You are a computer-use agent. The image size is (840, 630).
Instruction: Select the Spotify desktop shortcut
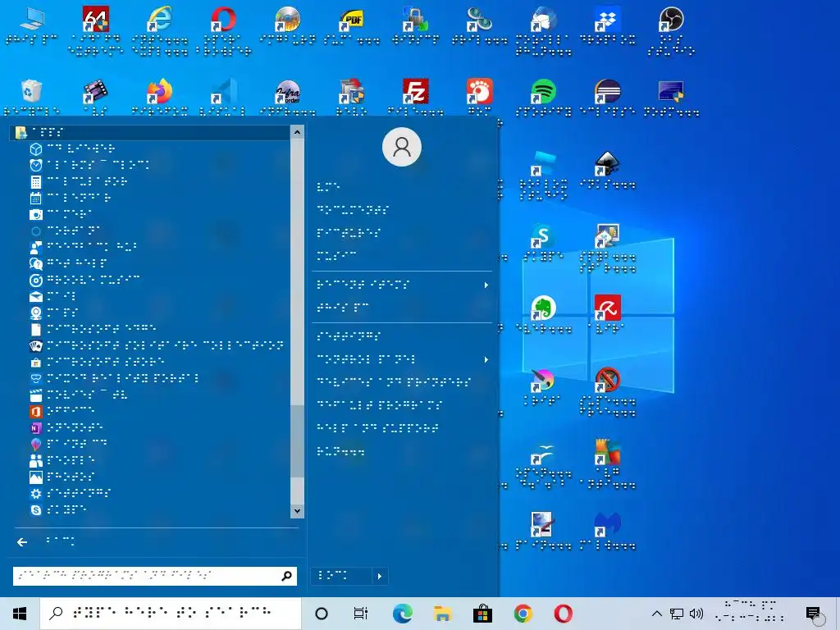(x=543, y=98)
